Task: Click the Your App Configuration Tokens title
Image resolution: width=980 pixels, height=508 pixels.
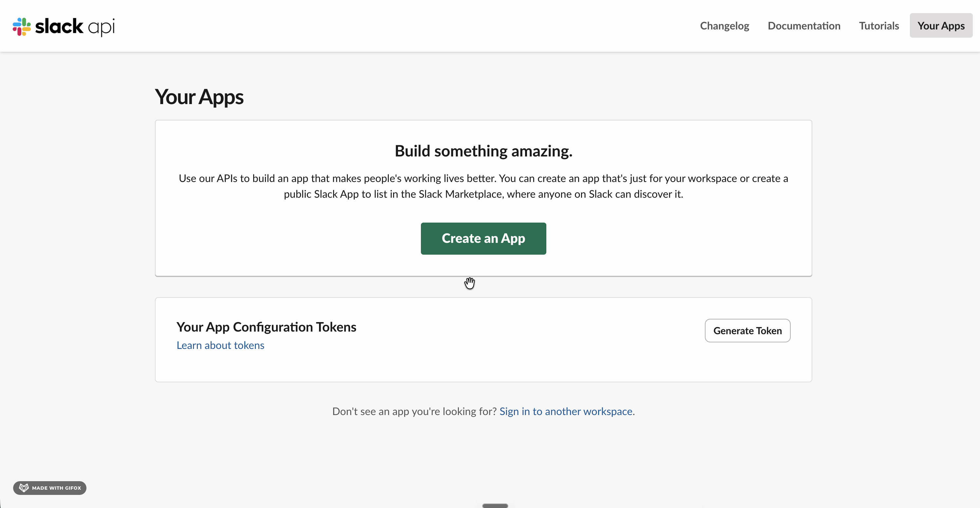Action: [x=266, y=327]
